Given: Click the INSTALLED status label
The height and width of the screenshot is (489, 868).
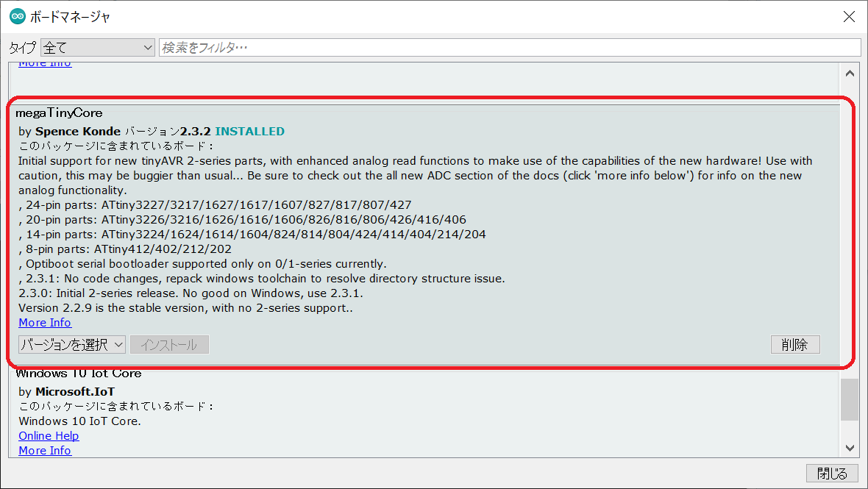Looking at the screenshot, I should coord(249,132).
